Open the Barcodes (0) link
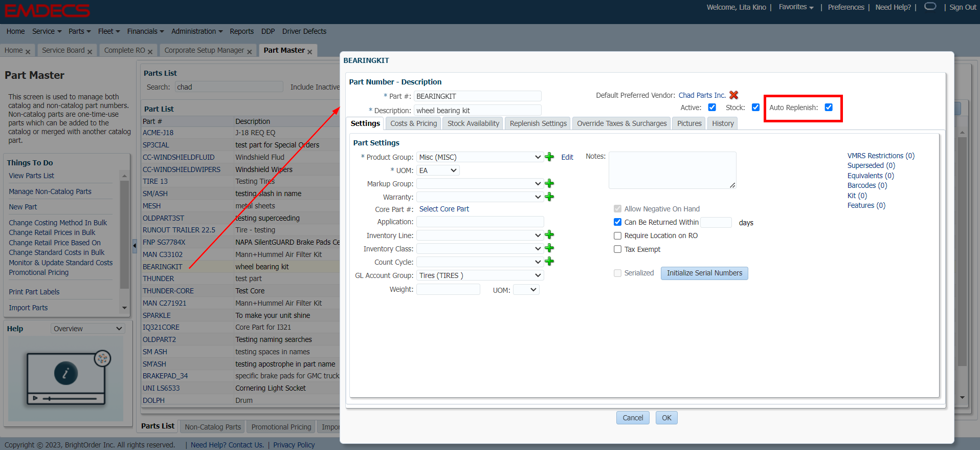 (x=867, y=185)
